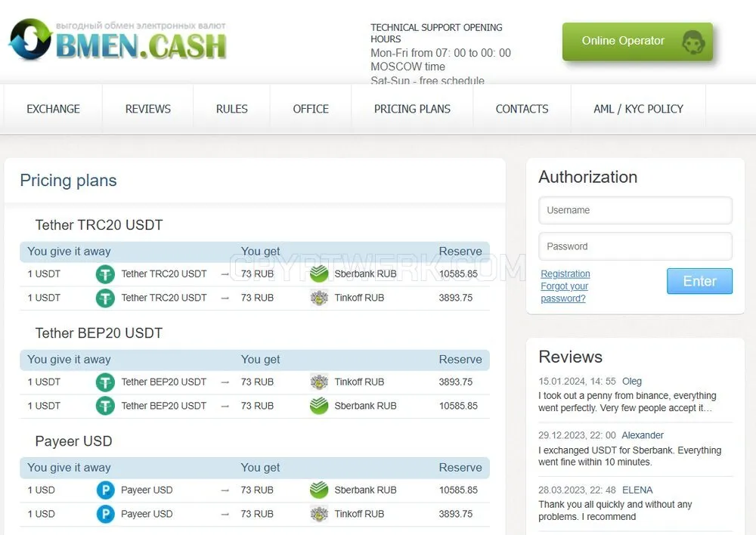Image resolution: width=756 pixels, height=535 pixels.
Task: Open reviewer name Alexander
Action: tap(642, 435)
